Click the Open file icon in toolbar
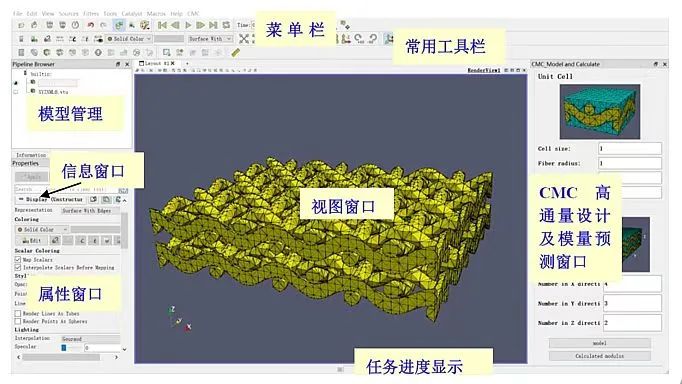 tap(21, 25)
